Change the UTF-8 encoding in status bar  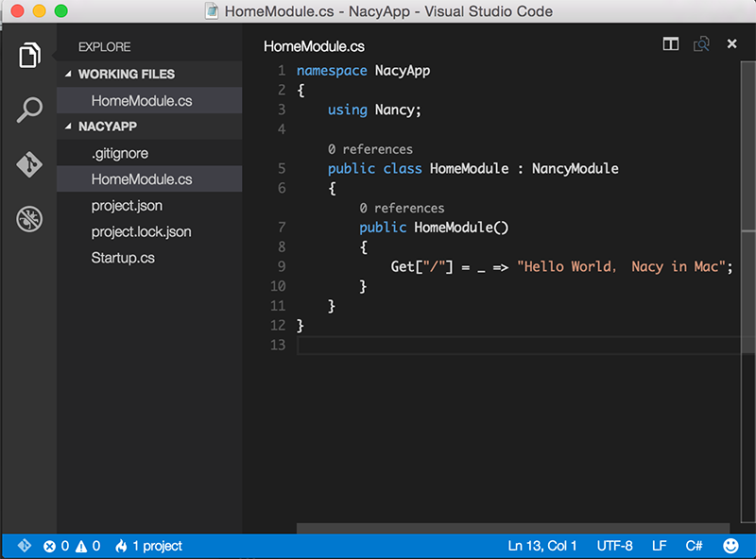click(615, 546)
